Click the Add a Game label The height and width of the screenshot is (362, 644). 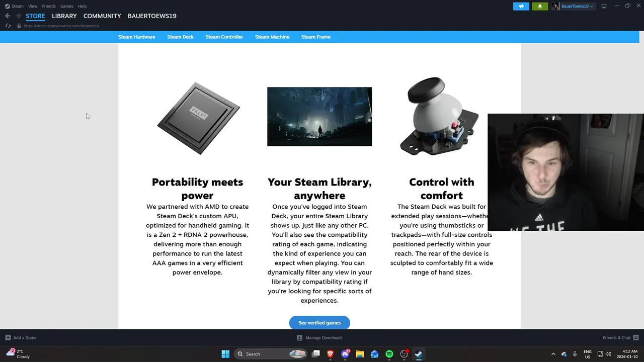pyautogui.click(x=25, y=338)
